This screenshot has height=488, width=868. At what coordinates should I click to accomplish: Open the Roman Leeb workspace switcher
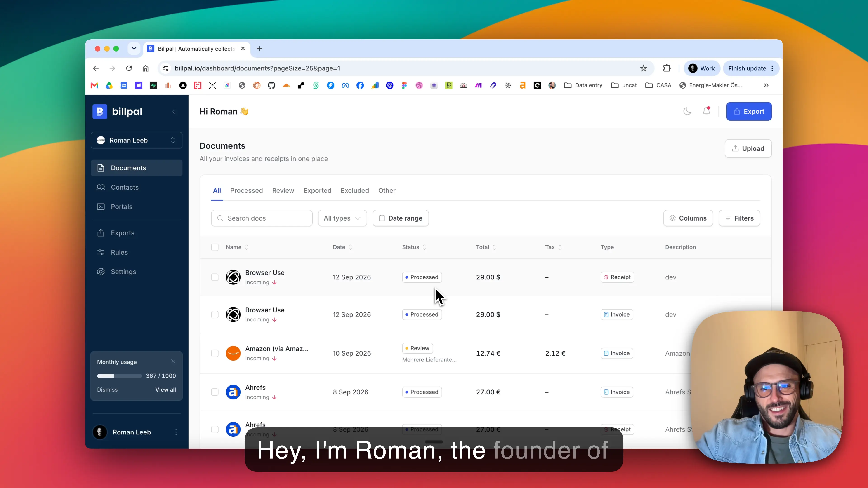pos(137,140)
